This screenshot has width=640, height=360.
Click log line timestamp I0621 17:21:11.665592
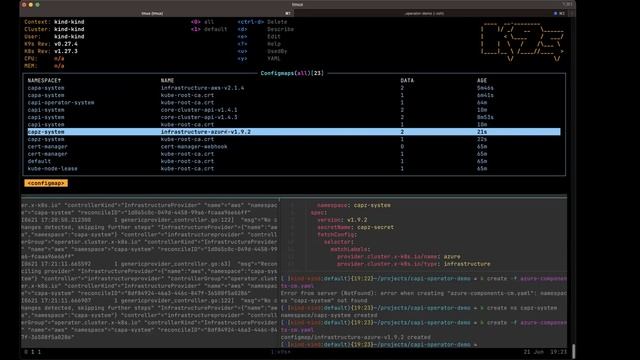tap(56, 264)
